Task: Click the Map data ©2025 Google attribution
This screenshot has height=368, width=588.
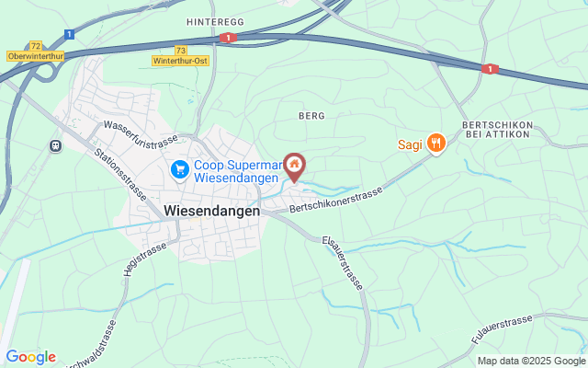Action: 531,362
